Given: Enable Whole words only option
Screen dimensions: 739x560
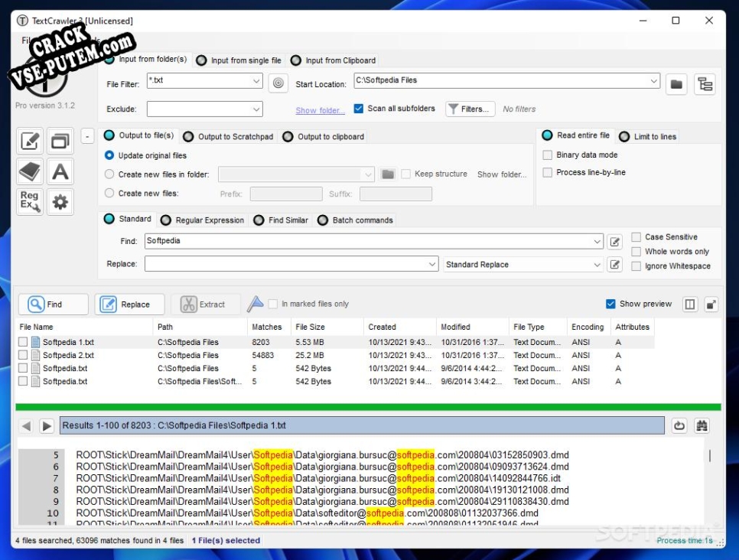Looking at the screenshot, I should point(636,252).
